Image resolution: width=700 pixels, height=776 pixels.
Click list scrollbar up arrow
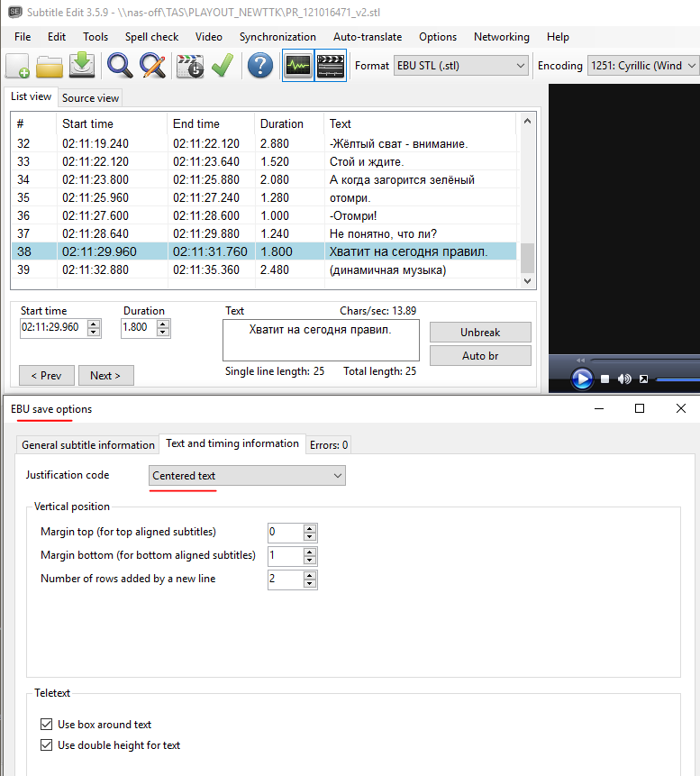[527, 122]
